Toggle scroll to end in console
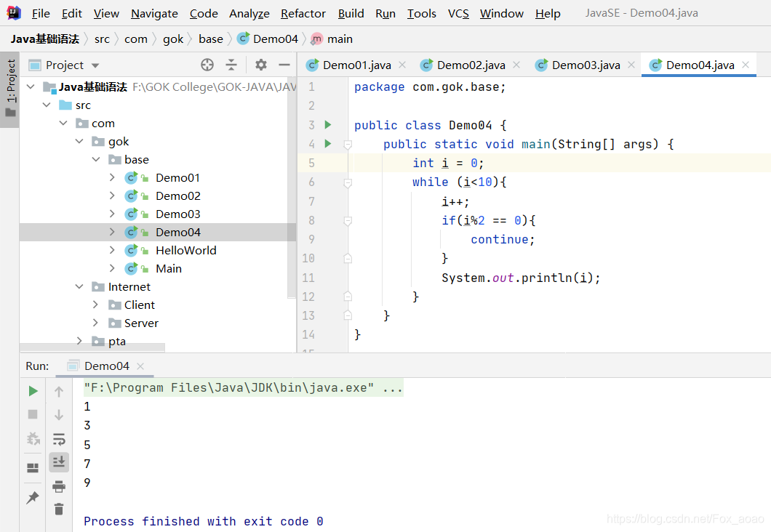Viewport: 771px width, 532px height. [59, 462]
